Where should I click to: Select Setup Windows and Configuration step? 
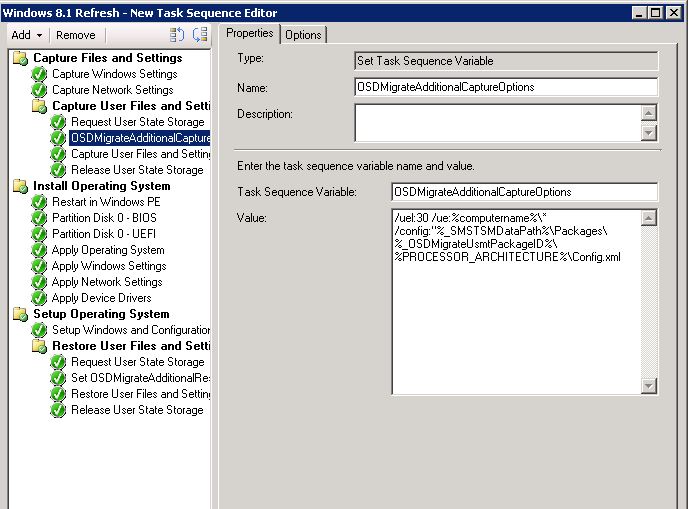click(x=131, y=330)
